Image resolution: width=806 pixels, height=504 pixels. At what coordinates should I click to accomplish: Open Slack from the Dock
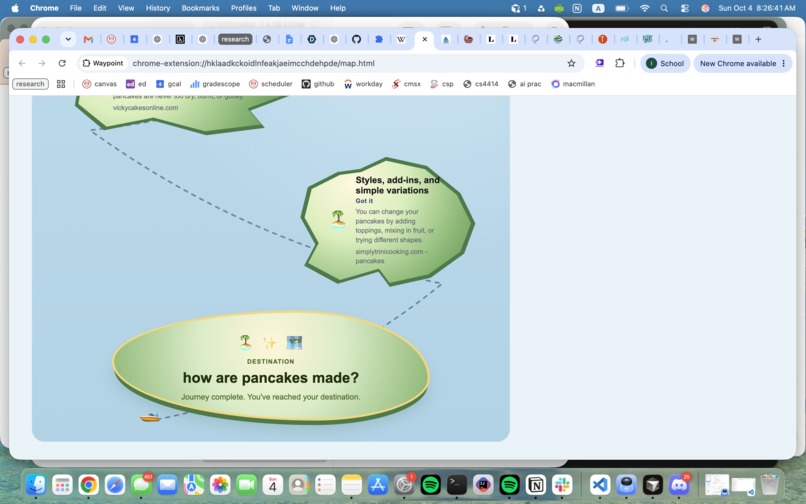562,484
